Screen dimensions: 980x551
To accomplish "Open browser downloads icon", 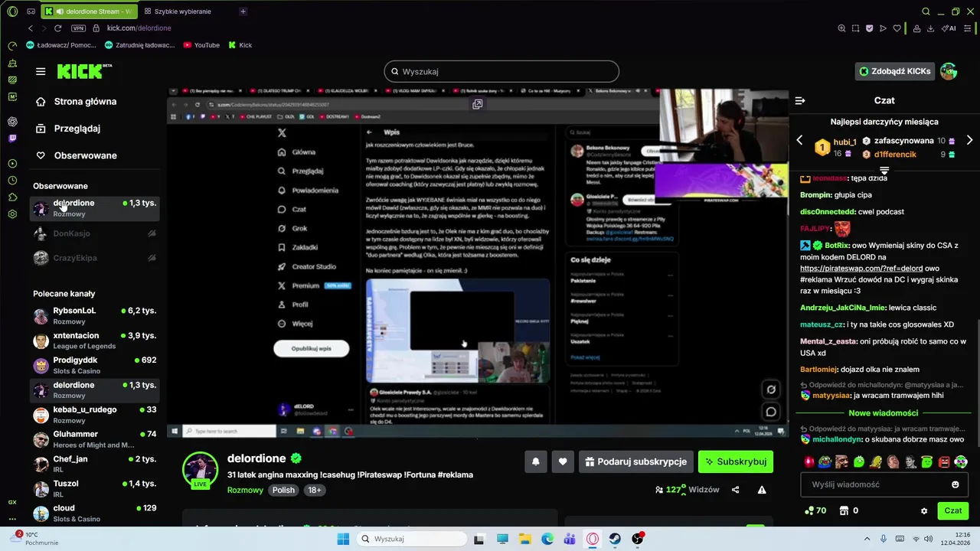I will pos(930,28).
